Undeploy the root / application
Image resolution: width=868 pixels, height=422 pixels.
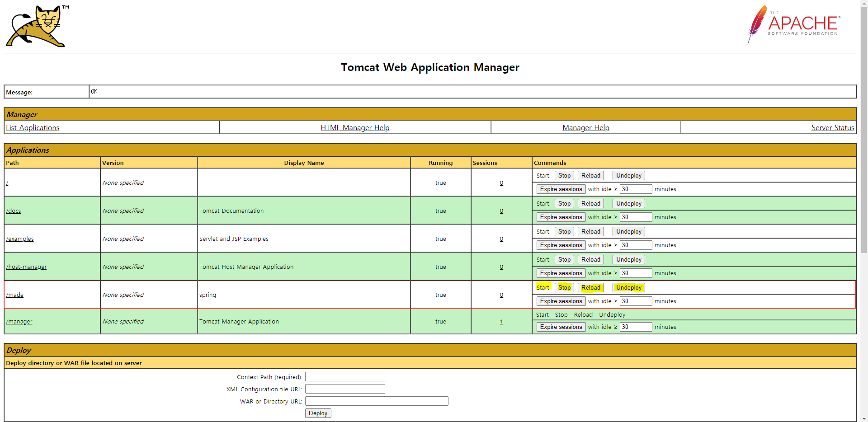[x=629, y=176]
